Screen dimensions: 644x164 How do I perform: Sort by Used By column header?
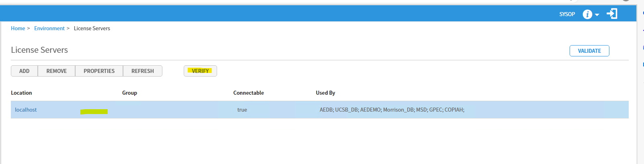[325, 93]
